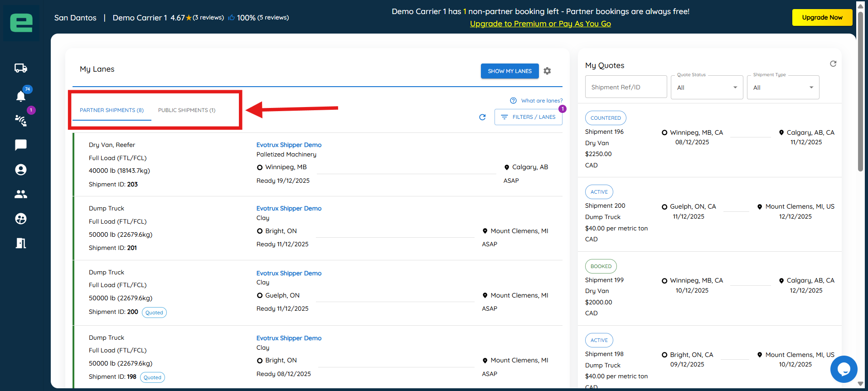Image resolution: width=868 pixels, height=391 pixels.
Task: Open My Lanes settings gear
Action: pyautogui.click(x=547, y=71)
